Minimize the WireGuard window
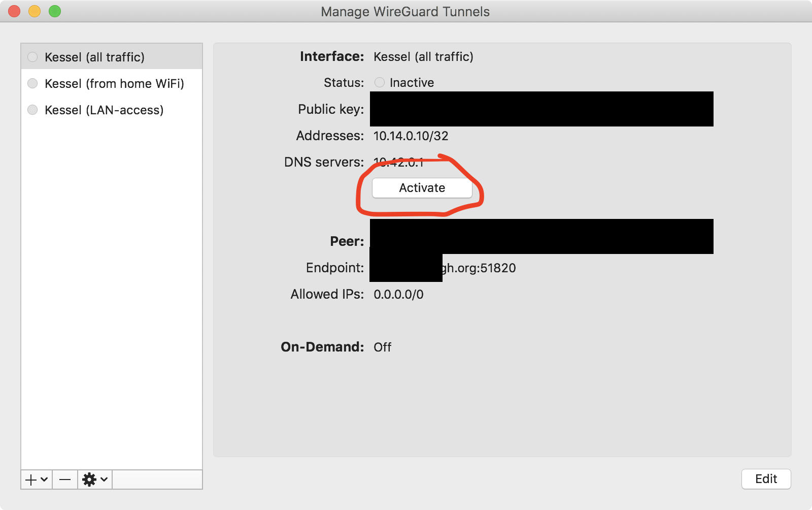The width and height of the screenshot is (812, 510). pyautogui.click(x=35, y=11)
